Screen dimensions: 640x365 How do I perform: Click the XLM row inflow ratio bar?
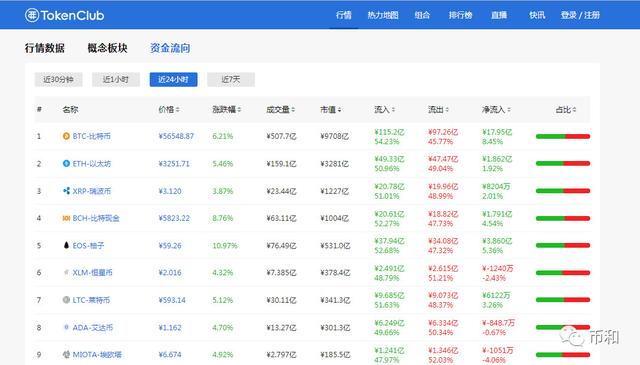[x=563, y=273]
